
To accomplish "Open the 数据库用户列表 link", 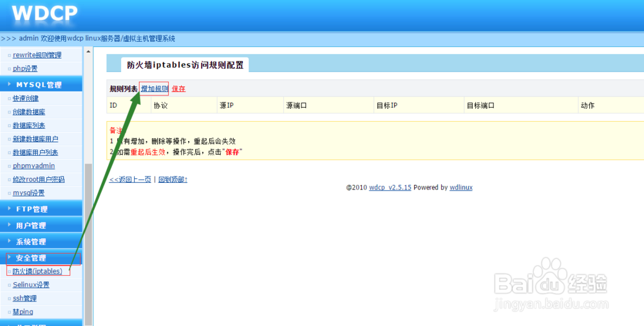I will click(x=35, y=152).
